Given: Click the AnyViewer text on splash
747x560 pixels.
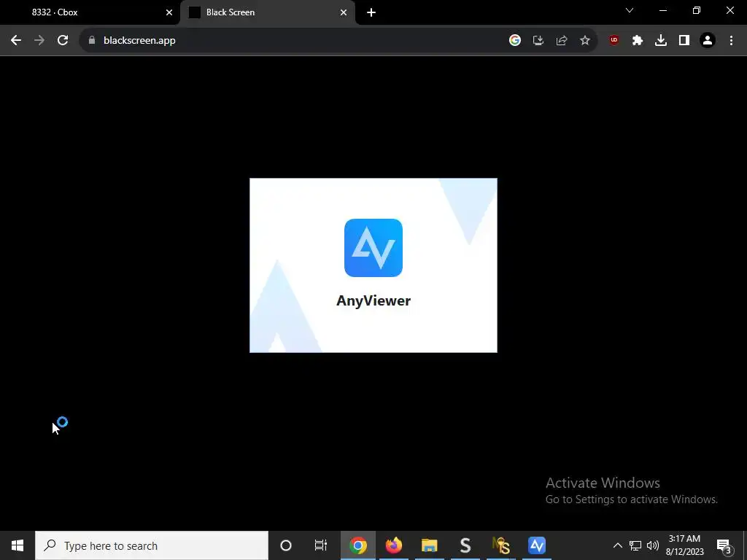Looking at the screenshot, I should point(373,301).
